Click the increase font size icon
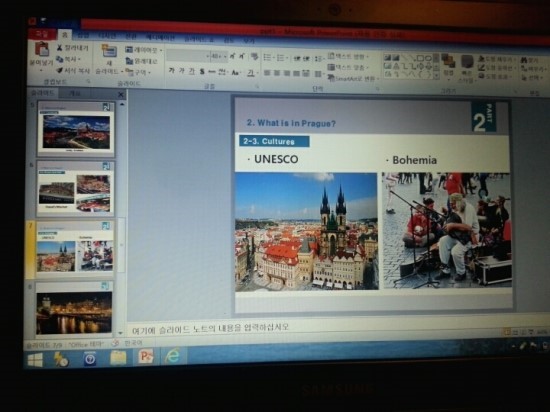The height and width of the screenshot is (412, 550). (x=233, y=56)
